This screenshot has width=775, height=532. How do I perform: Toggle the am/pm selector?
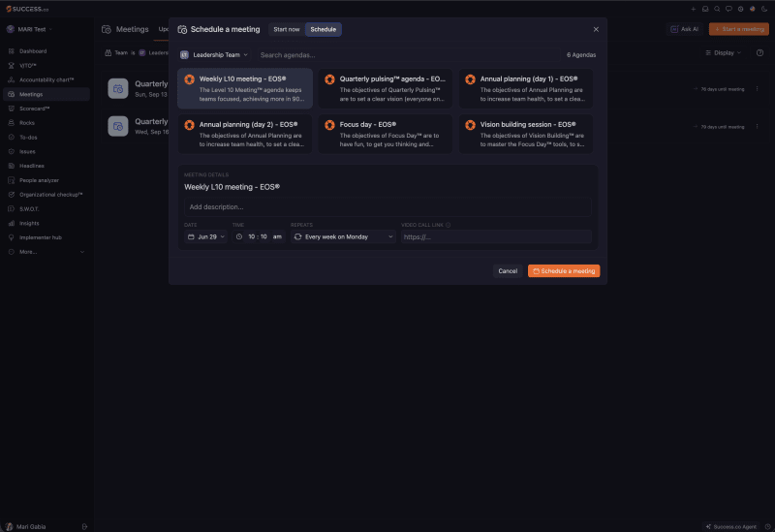[x=277, y=236]
